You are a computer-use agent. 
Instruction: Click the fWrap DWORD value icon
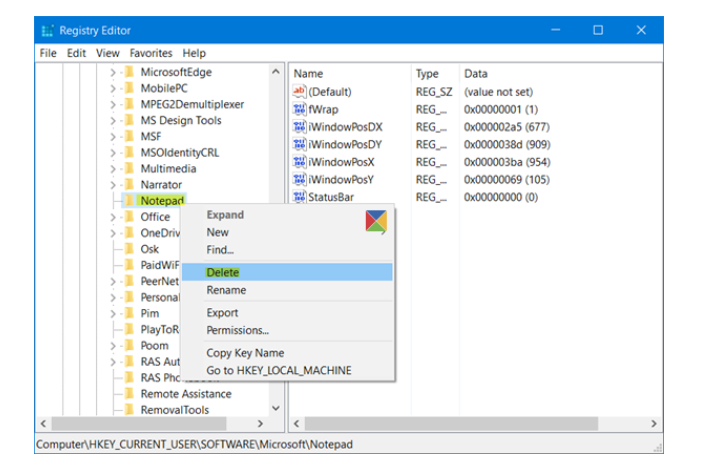point(300,109)
